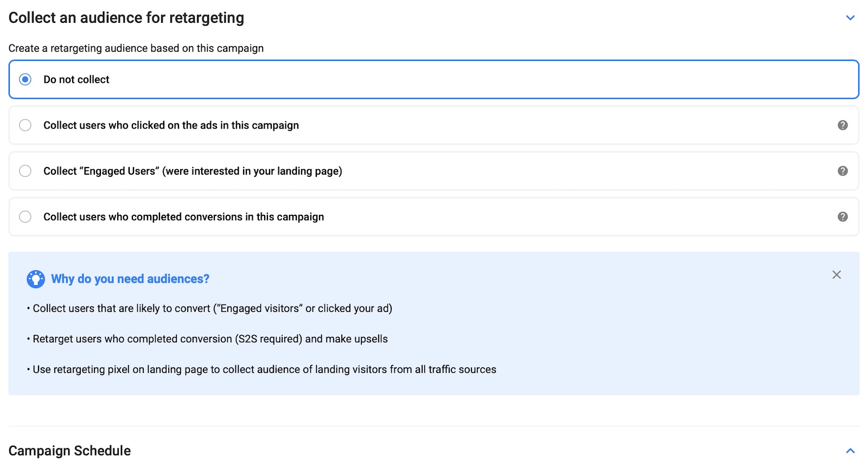Click the lightbulb icon in info box

[36, 279]
